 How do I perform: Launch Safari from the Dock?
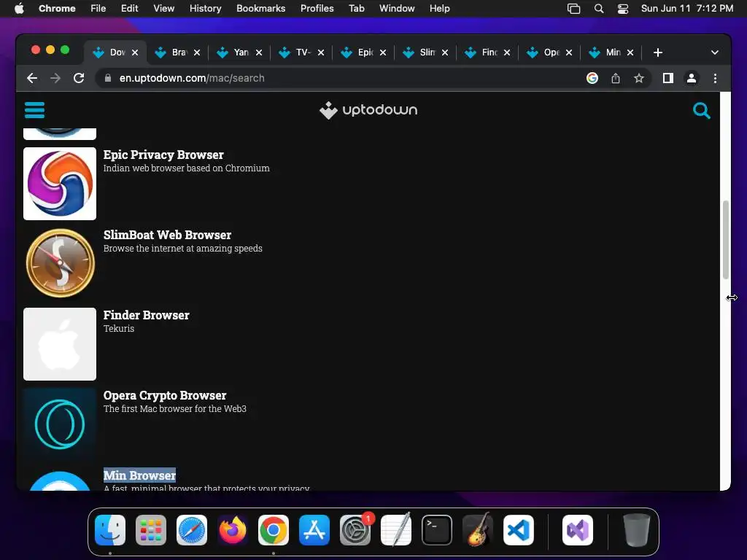[192, 530]
